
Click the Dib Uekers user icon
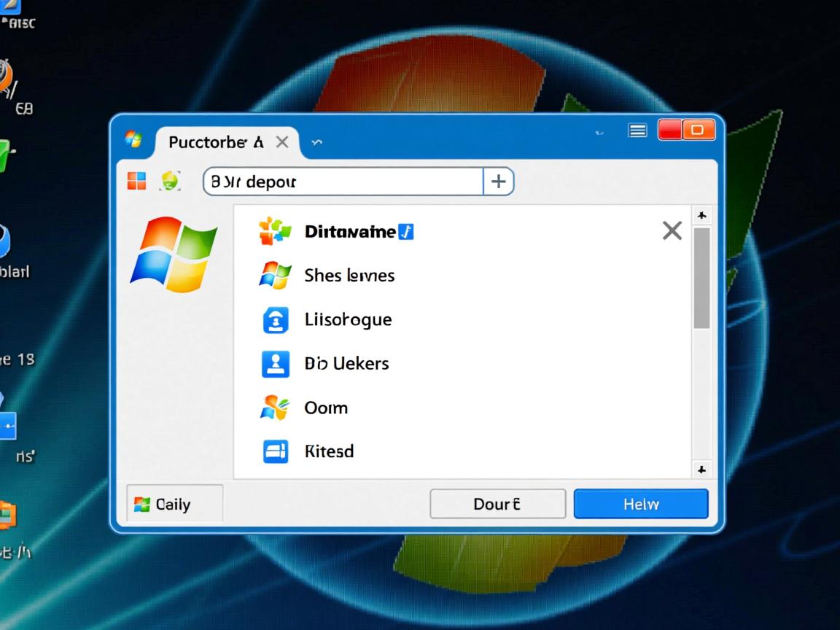(x=275, y=363)
